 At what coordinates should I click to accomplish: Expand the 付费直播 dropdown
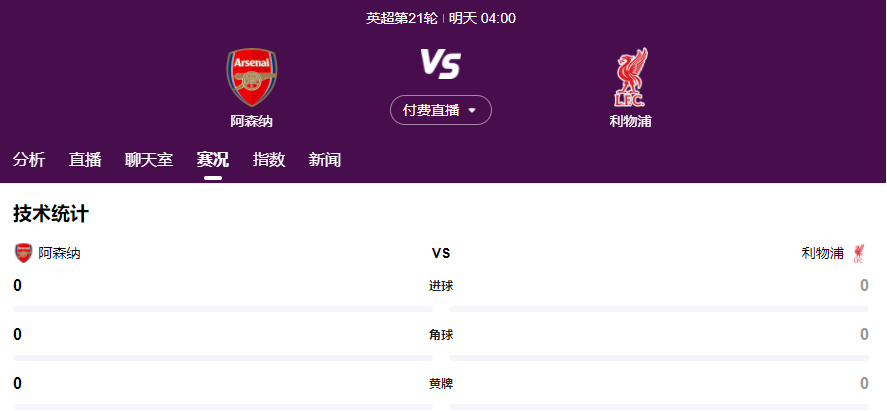click(441, 110)
